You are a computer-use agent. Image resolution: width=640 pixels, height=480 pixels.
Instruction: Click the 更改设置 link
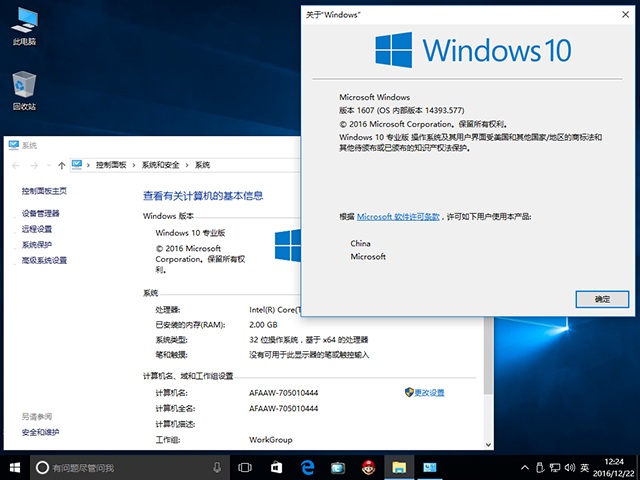click(429, 393)
